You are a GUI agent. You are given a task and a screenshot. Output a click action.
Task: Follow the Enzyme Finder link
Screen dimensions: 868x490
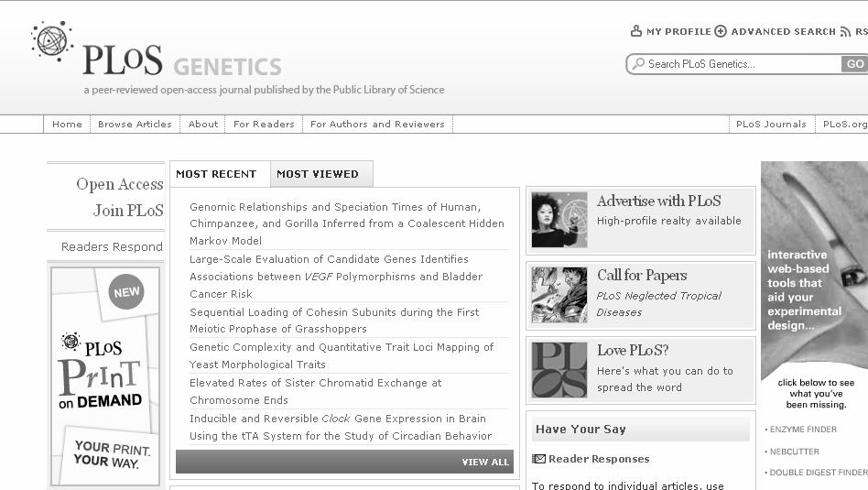tap(803, 430)
